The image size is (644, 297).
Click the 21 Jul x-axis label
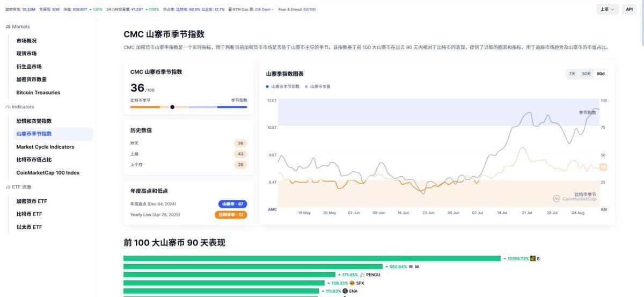pos(528,213)
